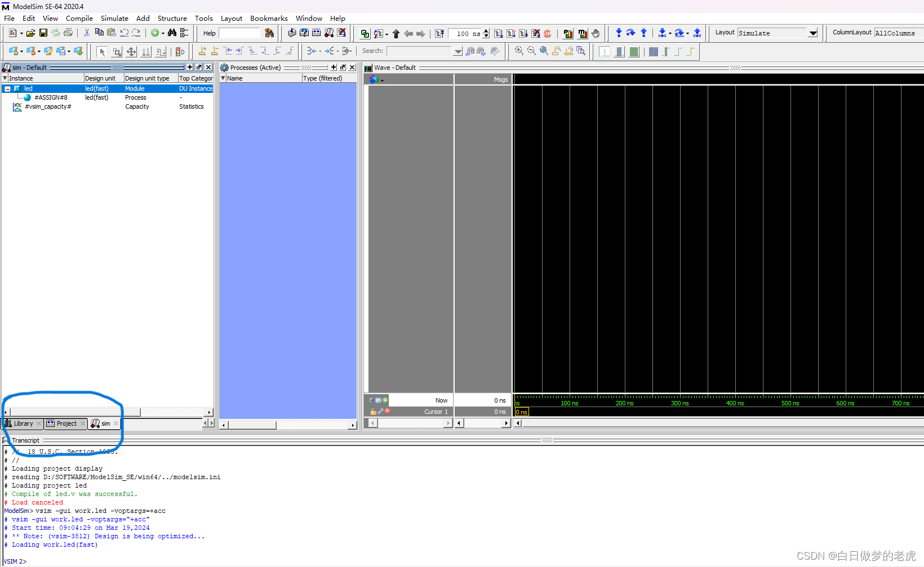Open the ColumnLayout AllColumns combo box
Viewport: 924px width, 567px height.
[898, 33]
